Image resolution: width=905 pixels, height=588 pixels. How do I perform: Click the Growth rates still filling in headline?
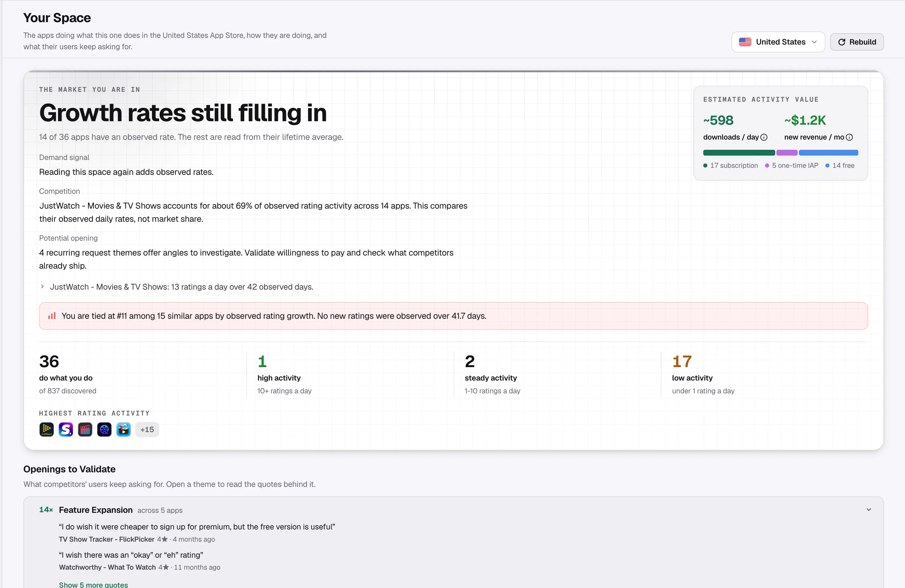coord(183,113)
